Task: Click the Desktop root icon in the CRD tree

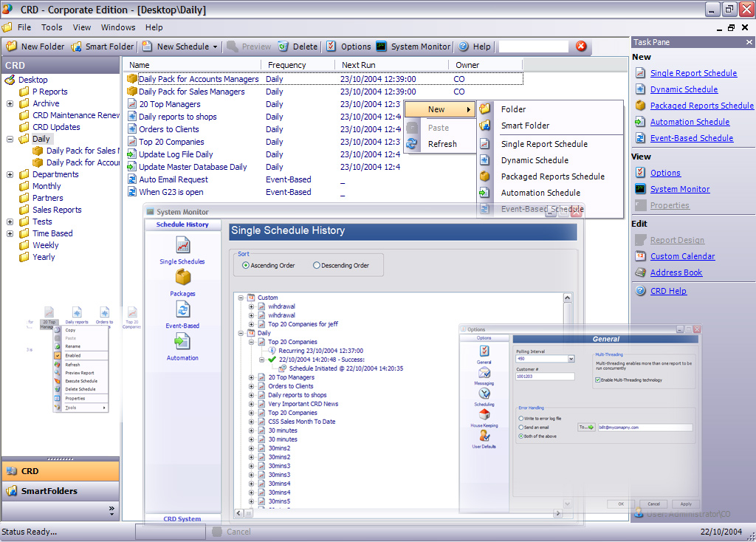Action: [10, 80]
